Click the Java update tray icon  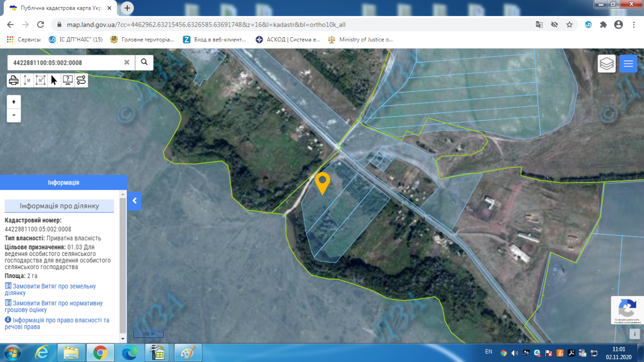560,353
